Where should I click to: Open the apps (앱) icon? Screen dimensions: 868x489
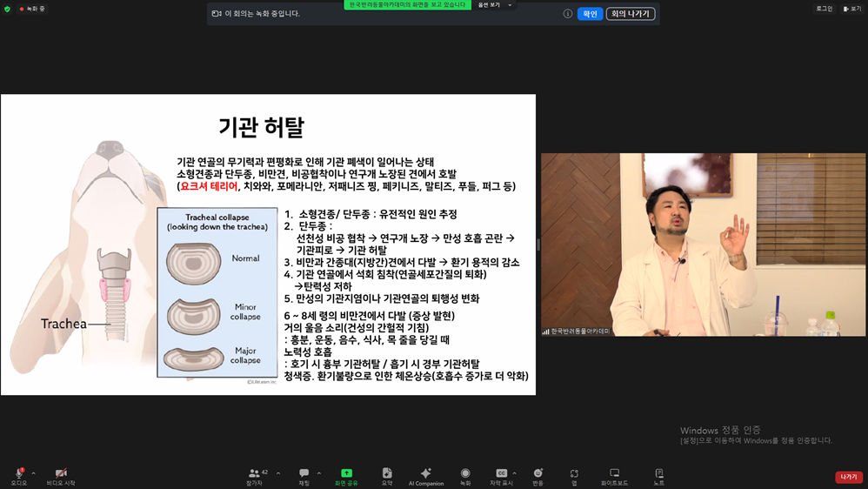(574, 473)
